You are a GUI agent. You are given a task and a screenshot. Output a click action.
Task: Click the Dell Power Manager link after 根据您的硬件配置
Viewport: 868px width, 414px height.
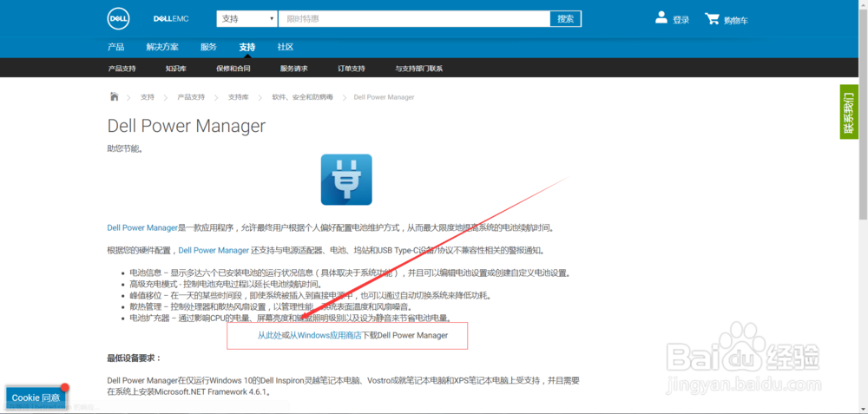click(214, 250)
